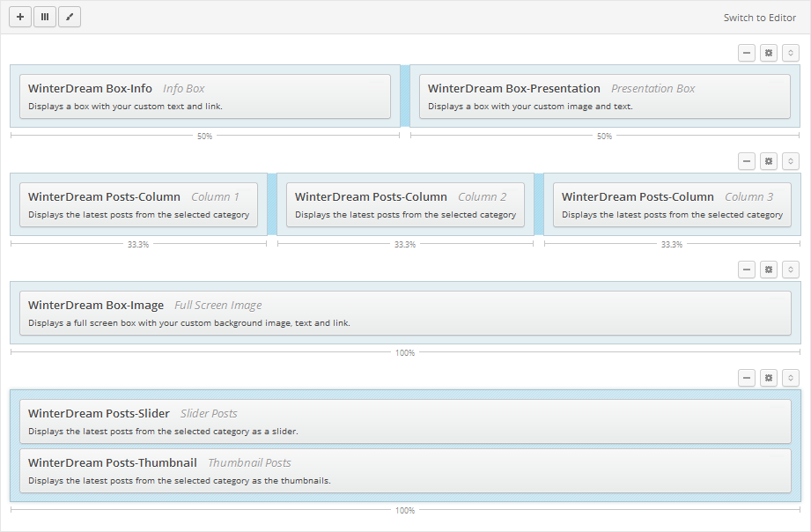Click the minus icon on the bottom row
This screenshot has width=811, height=532.
pyautogui.click(x=746, y=378)
